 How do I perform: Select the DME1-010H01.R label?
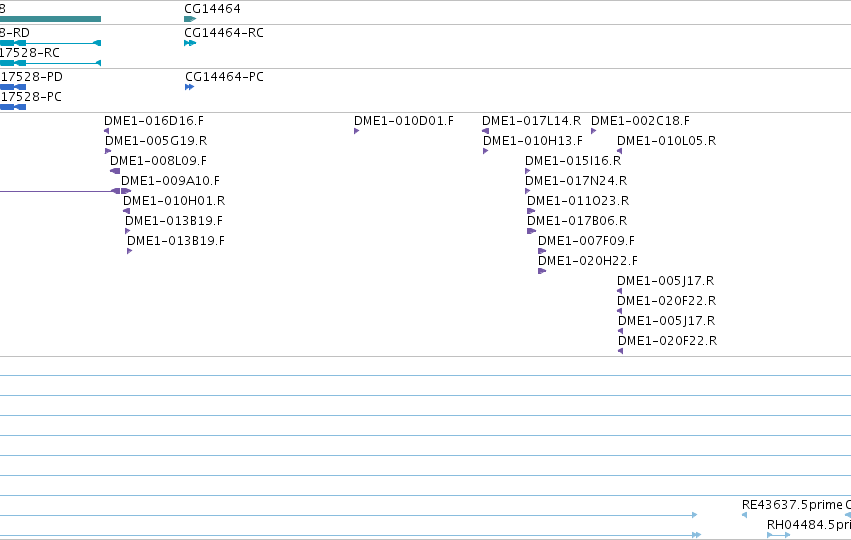pyautogui.click(x=174, y=201)
